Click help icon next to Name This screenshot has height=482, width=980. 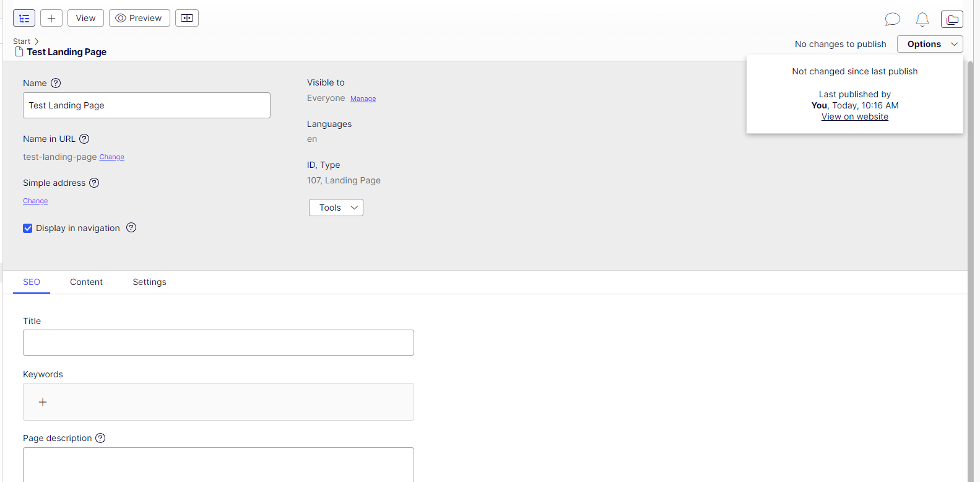pos(56,83)
